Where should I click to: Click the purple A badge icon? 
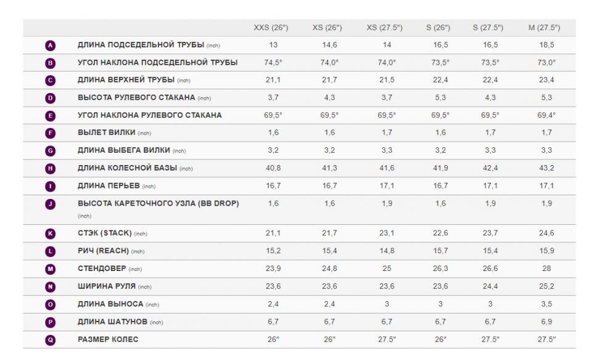[50, 46]
